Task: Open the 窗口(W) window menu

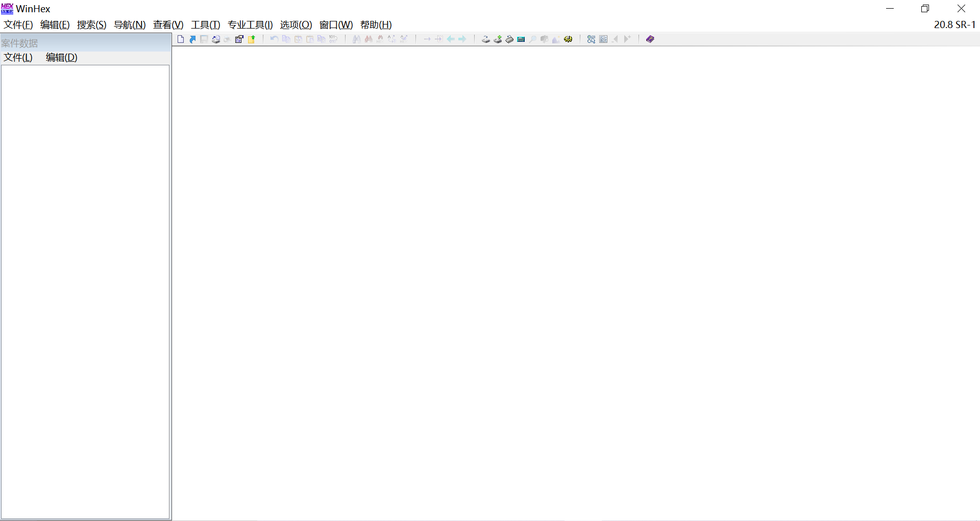Action: click(336, 25)
